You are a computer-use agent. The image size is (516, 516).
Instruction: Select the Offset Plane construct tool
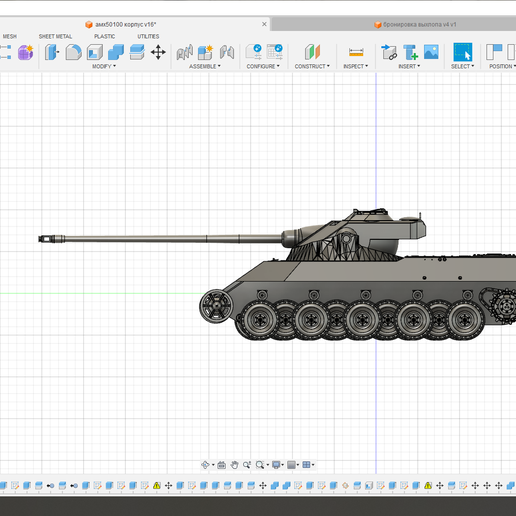(312, 52)
